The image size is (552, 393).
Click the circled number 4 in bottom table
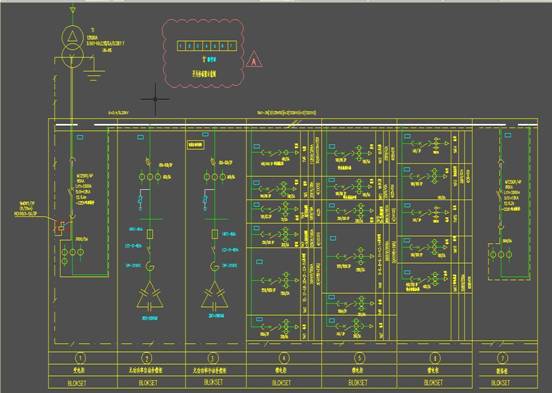284,358
